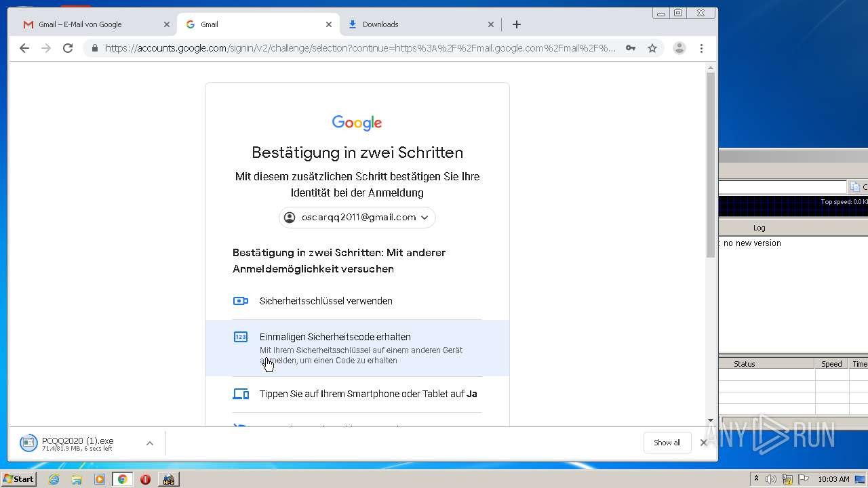Click the Google logo
This screenshot has width=868, height=488.
pyautogui.click(x=357, y=123)
